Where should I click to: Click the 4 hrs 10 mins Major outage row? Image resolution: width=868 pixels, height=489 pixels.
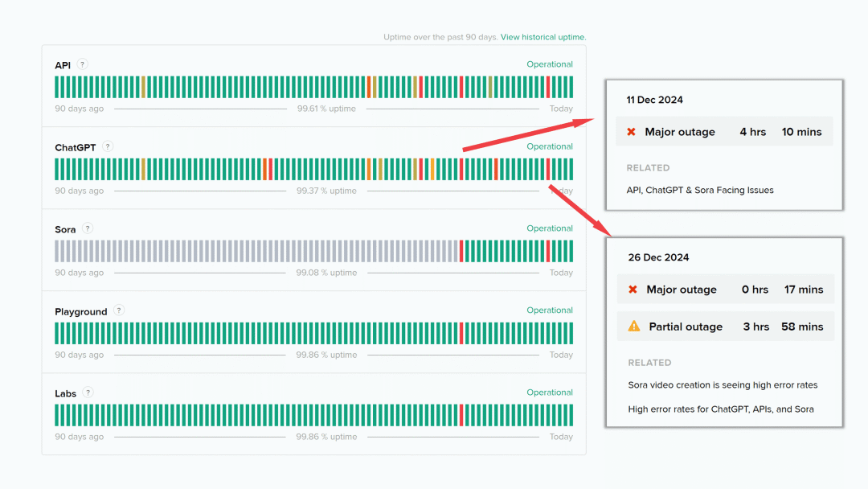724,132
